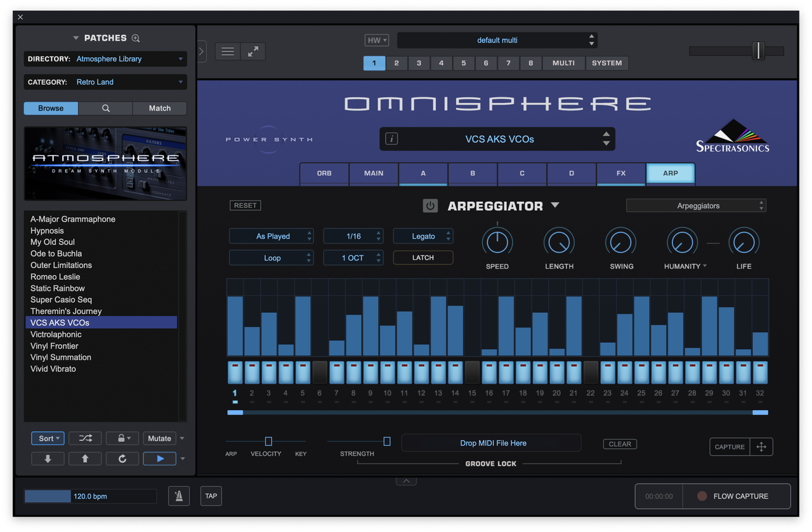Click the CAPTURE button
812x532 pixels.
pyautogui.click(x=730, y=447)
